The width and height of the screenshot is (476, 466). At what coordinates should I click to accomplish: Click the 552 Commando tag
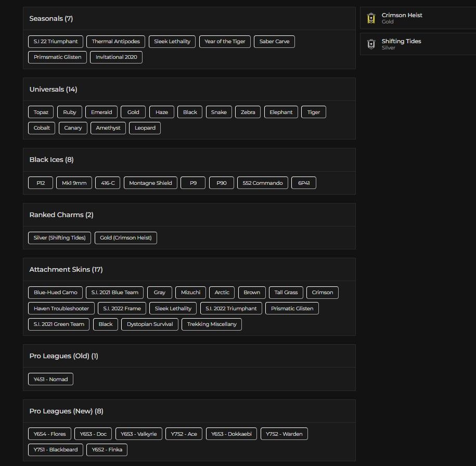(263, 183)
